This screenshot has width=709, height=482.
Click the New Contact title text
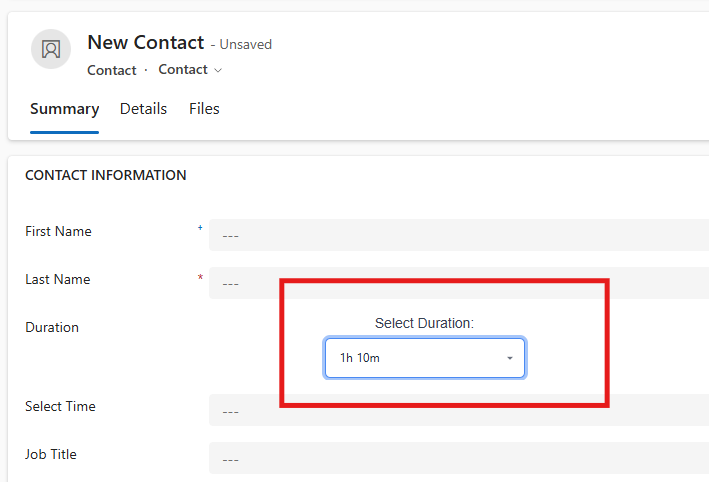click(x=146, y=43)
